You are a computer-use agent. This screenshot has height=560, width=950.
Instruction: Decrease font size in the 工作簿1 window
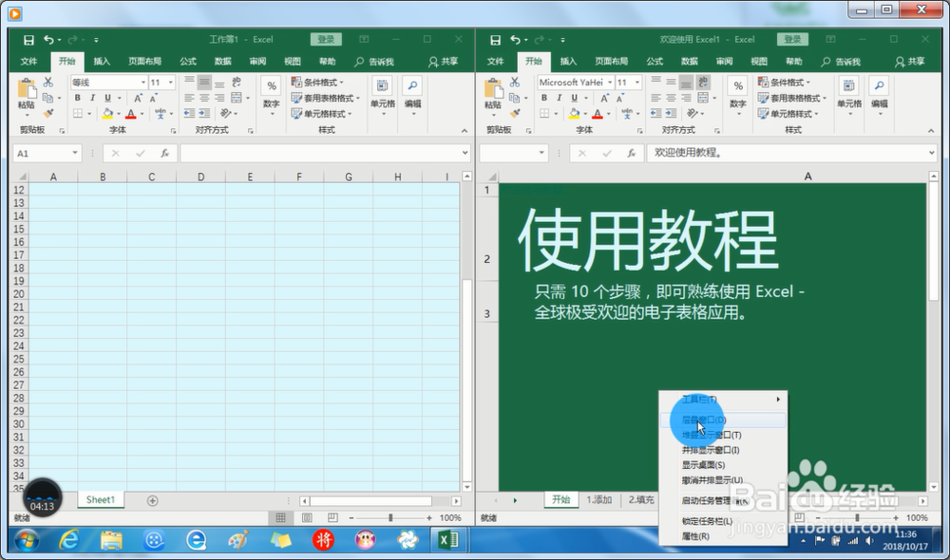153,98
